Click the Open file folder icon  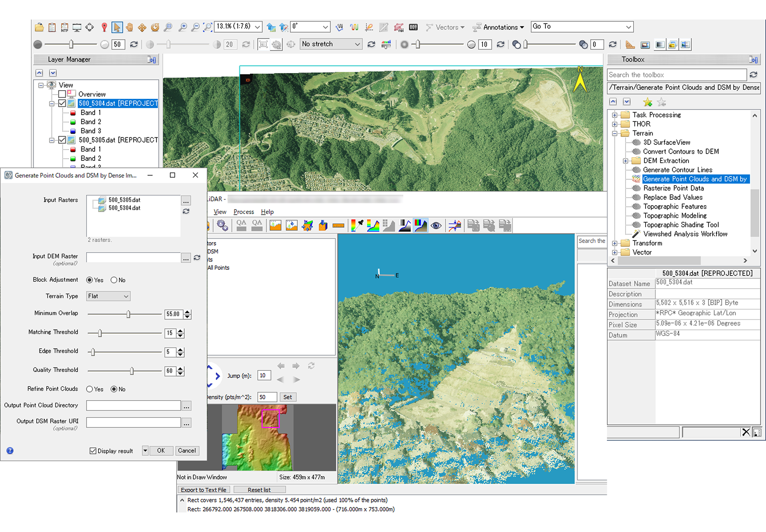(x=39, y=27)
